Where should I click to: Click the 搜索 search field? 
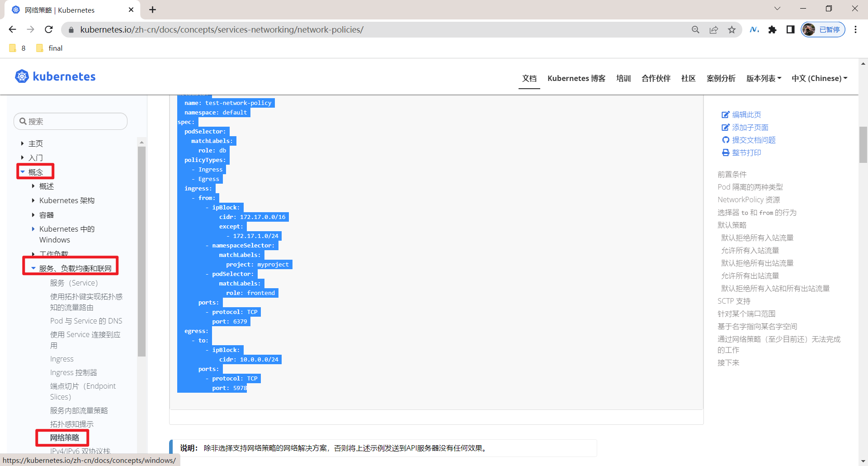click(x=71, y=121)
